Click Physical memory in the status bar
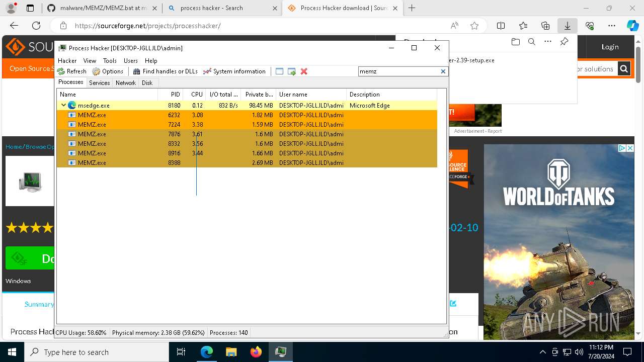This screenshot has width=644, height=362. (158, 333)
